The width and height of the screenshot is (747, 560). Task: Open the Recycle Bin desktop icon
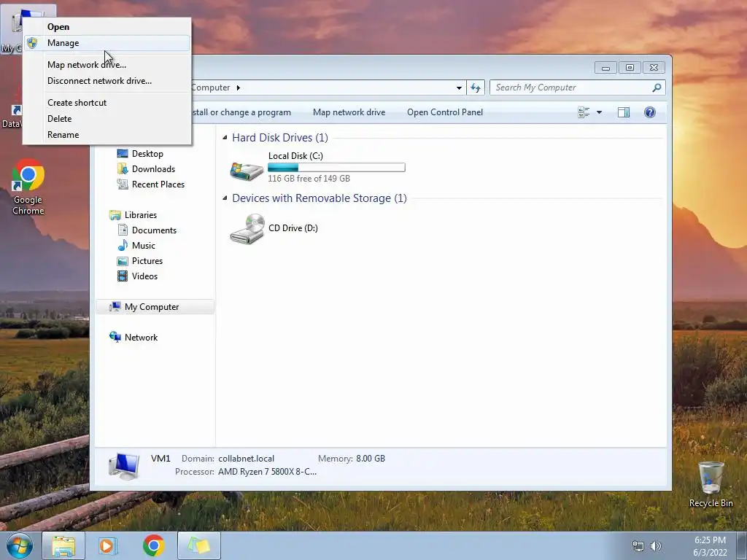point(711,484)
